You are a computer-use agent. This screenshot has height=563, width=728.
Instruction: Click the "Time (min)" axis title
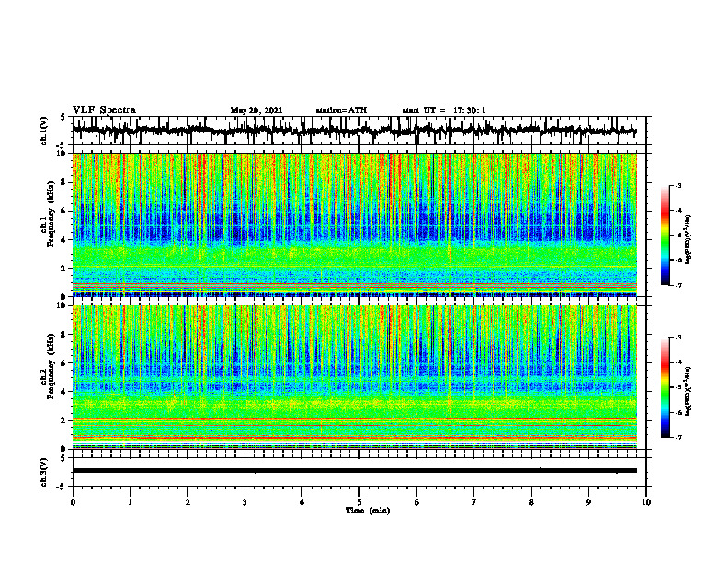(x=368, y=511)
